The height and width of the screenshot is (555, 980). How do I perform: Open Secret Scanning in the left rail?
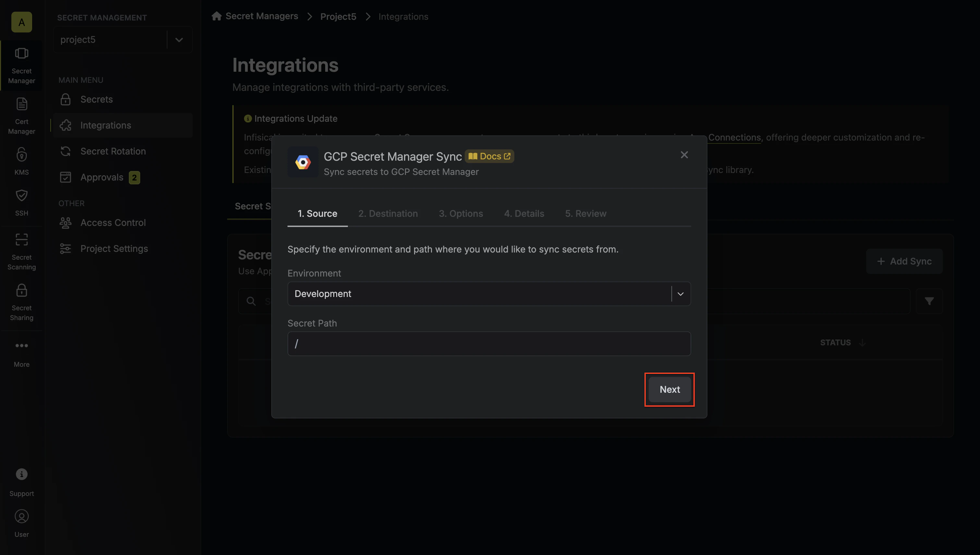pyautogui.click(x=22, y=252)
